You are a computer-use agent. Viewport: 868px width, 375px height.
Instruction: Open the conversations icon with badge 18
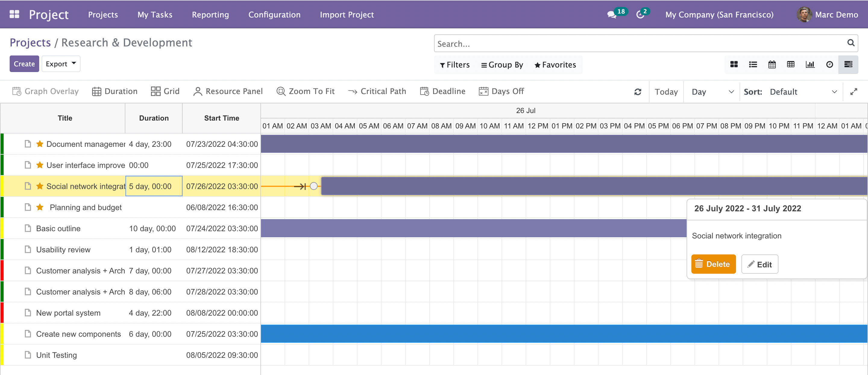(612, 14)
